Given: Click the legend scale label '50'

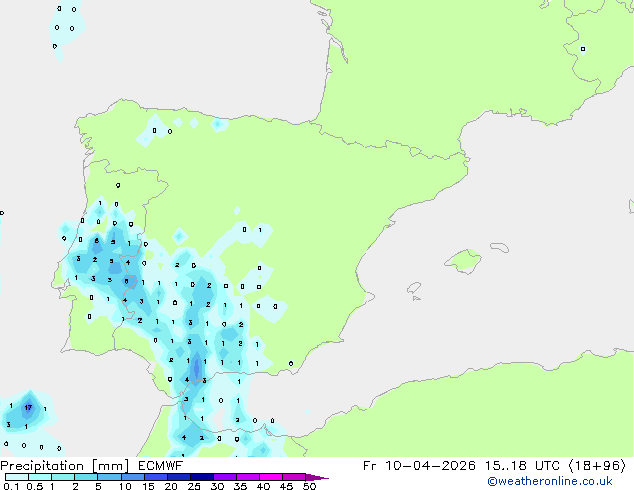Looking at the screenshot, I should coord(309,486).
